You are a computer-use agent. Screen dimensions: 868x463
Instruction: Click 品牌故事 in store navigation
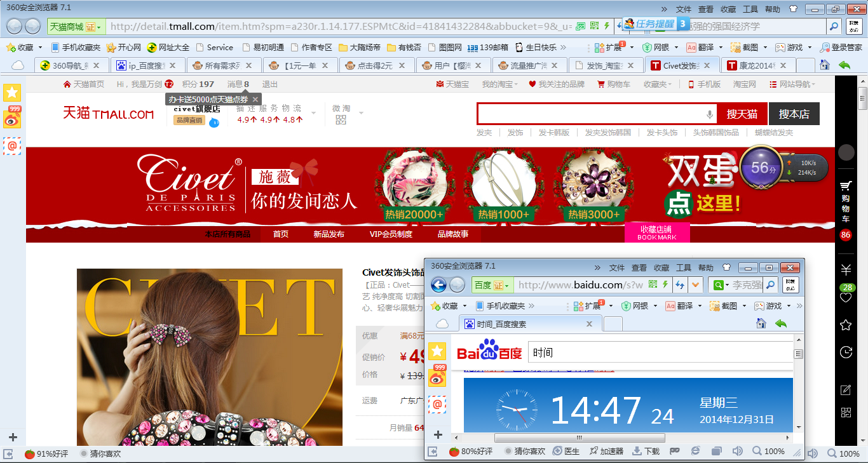[453, 234]
